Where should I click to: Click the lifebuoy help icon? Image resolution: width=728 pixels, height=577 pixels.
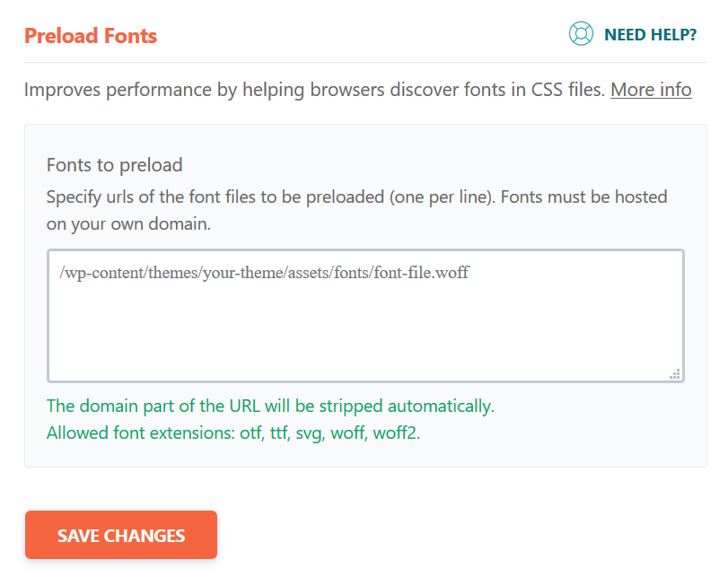[581, 35]
